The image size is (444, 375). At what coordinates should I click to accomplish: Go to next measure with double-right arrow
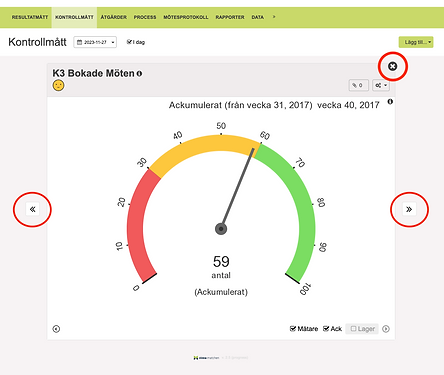coord(409,209)
